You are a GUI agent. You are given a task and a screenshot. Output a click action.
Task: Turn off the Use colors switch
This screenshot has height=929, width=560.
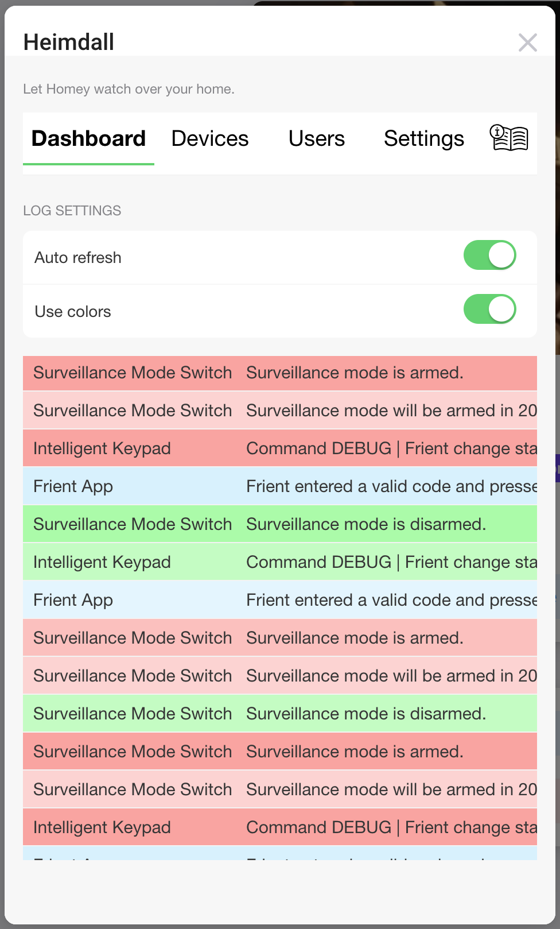(489, 309)
